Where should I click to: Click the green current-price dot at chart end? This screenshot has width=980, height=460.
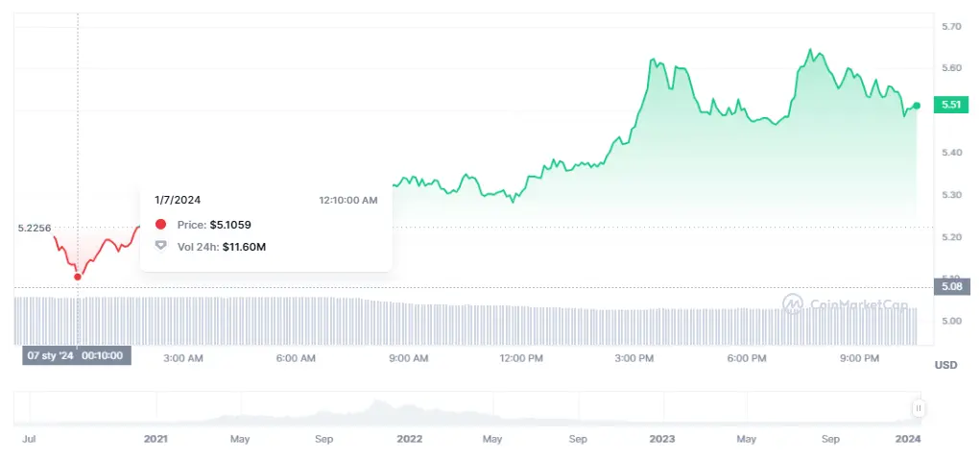(918, 105)
